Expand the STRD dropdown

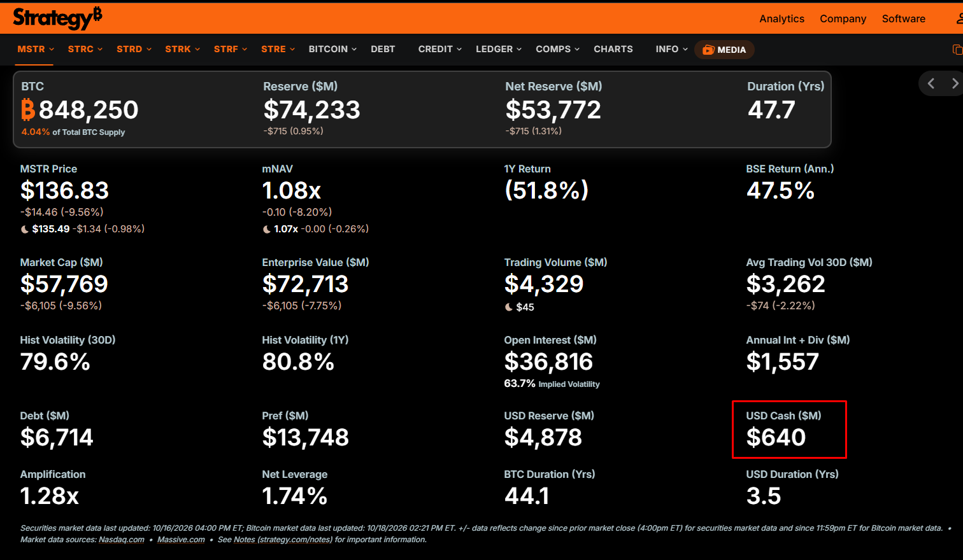tap(134, 49)
